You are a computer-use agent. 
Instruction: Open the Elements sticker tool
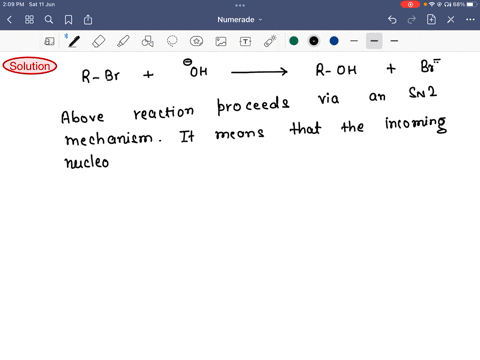[196, 41]
